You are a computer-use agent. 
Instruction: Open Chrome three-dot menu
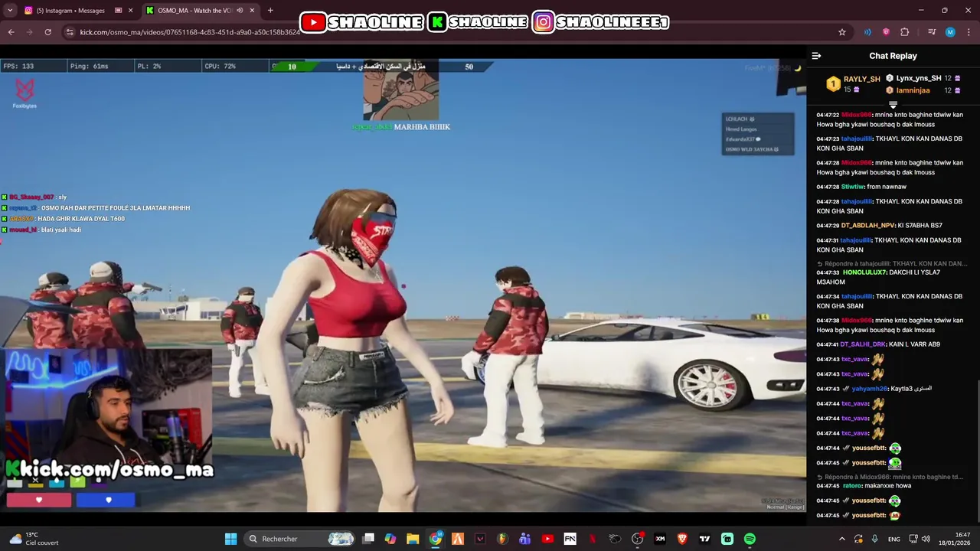coord(969,32)
